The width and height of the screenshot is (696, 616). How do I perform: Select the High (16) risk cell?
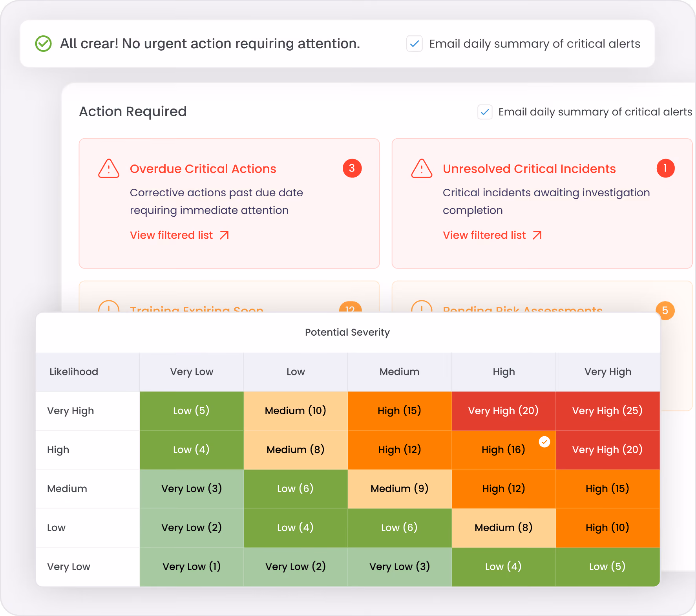tap(504, 450)
